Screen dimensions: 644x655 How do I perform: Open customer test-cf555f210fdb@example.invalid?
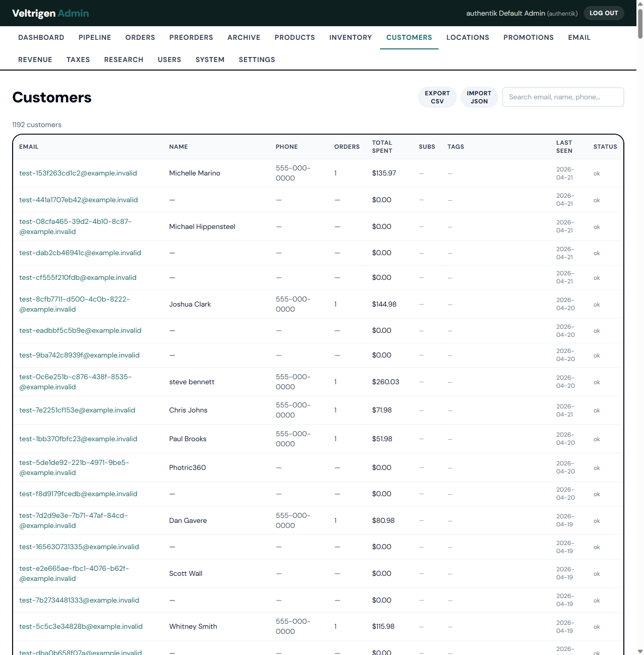pyautogui.click(x=78, y=277)
